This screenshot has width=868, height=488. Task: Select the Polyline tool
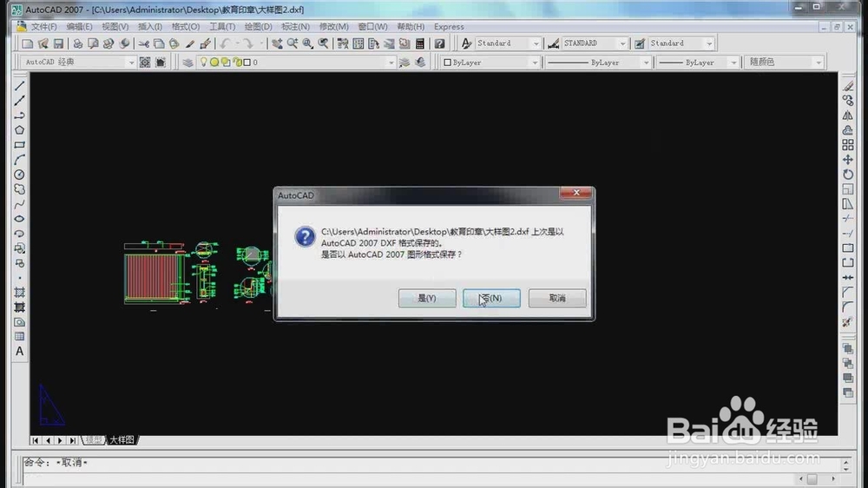coord(19,115)
